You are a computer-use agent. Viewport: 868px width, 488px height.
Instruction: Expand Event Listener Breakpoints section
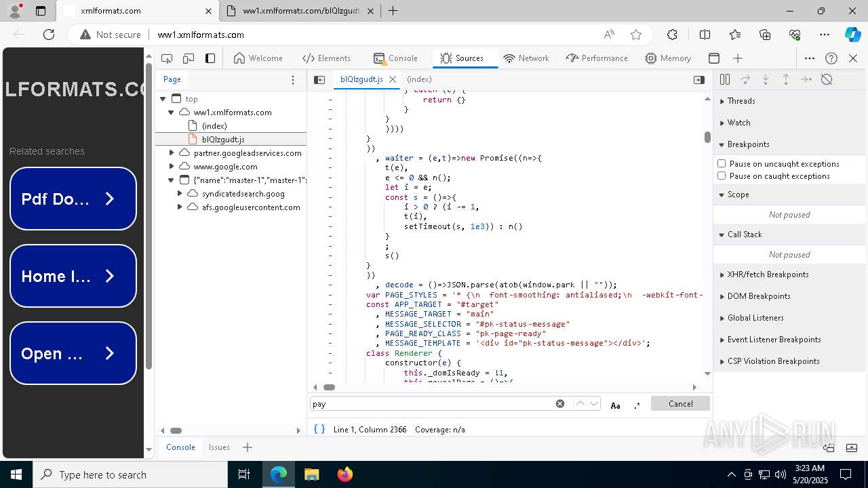click(x=789, y=340)
